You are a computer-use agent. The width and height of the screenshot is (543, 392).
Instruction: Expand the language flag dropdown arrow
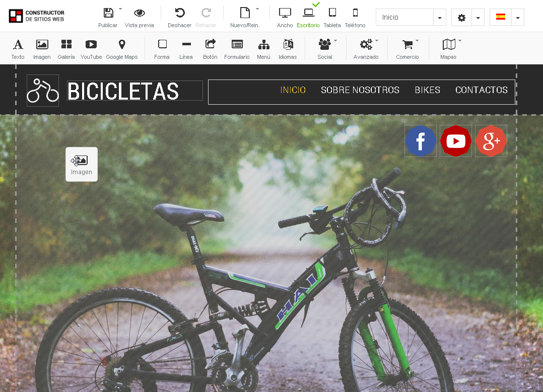(x=518, y=18)
